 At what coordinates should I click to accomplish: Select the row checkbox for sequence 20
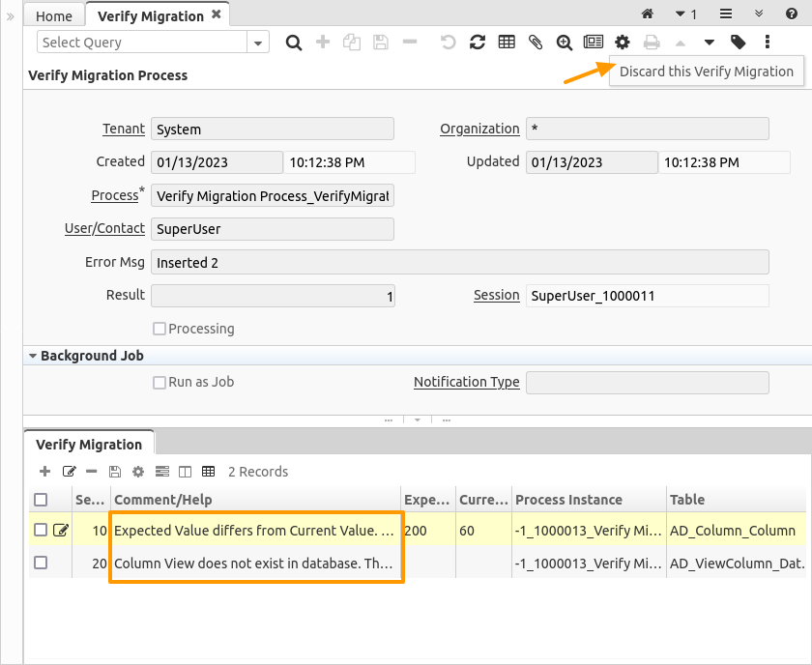(x=41, y=563)
